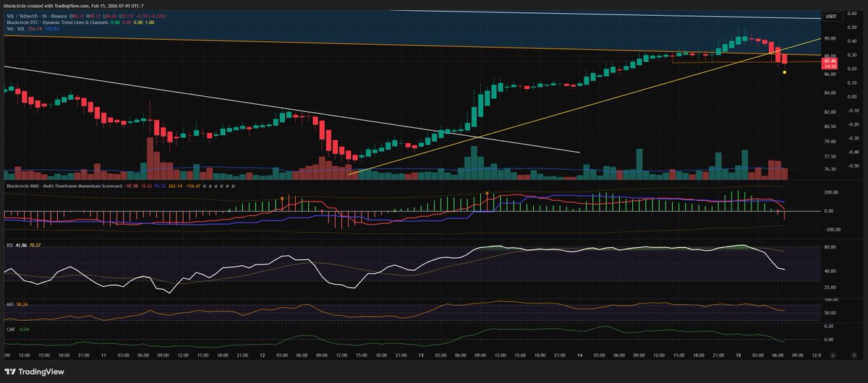This screenshot has width=868, height=383.
Task: Click the TradingView logo
Action: 35,371
